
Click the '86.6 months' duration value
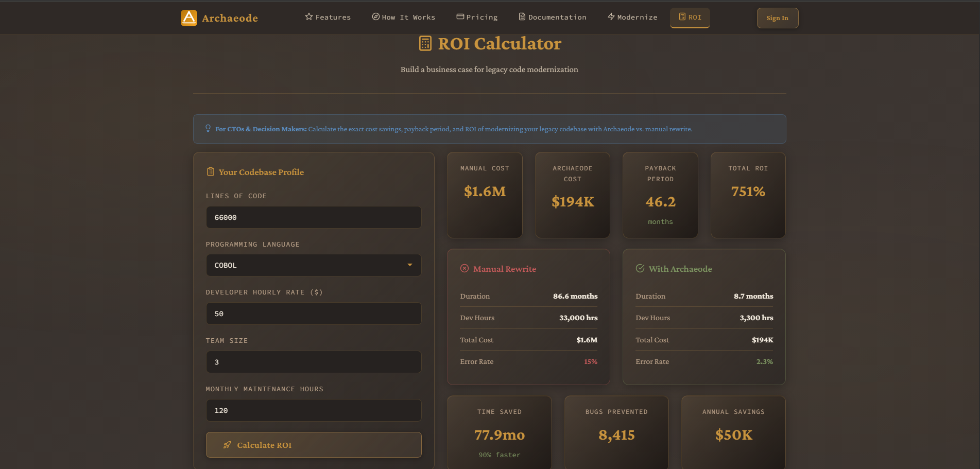tap(575, 296)
